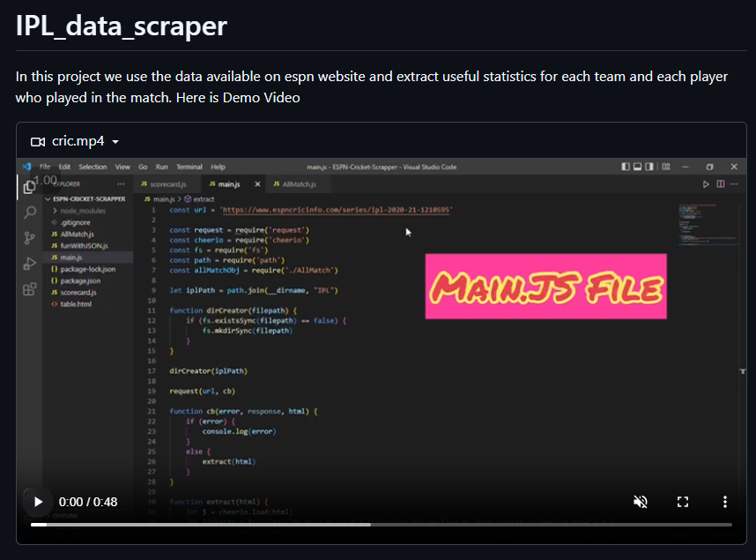The image size is (756, 560).
Task: Open the Edit menu in VS Code
Action: 64,167
